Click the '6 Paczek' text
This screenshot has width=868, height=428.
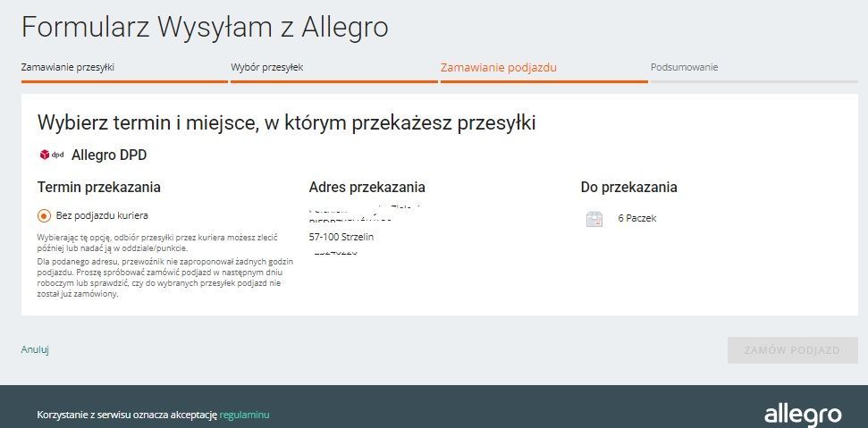pyautogui.click(x=637, y=218)
